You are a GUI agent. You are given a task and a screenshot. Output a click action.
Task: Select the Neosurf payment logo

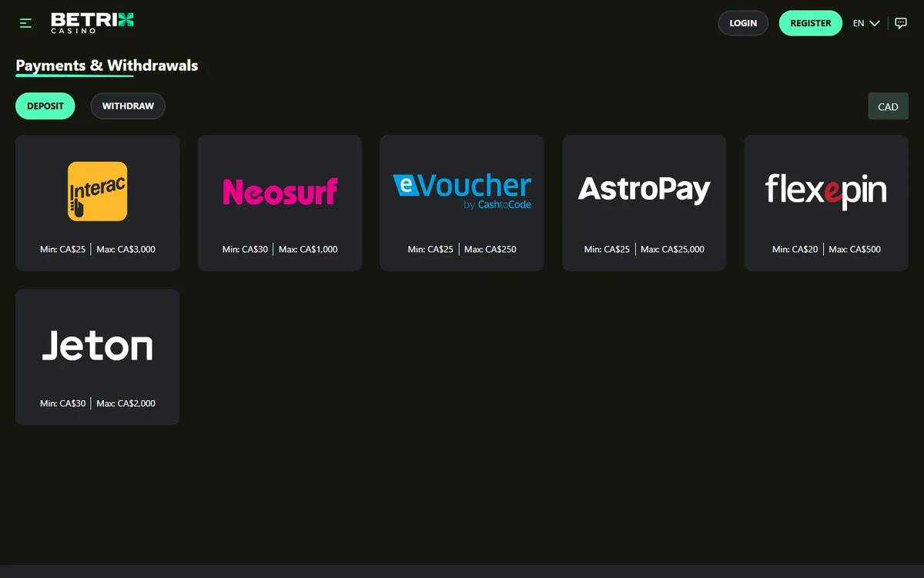coord(280,191)
